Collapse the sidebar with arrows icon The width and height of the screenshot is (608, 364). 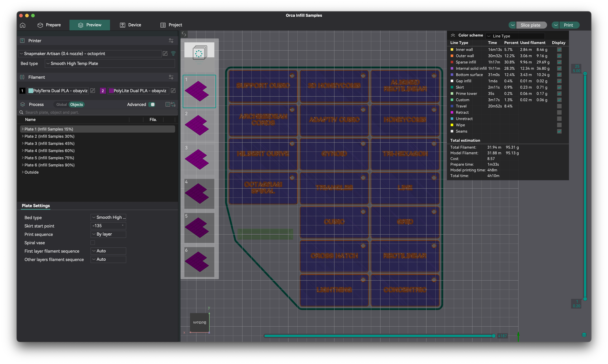(x=184, y=34)
